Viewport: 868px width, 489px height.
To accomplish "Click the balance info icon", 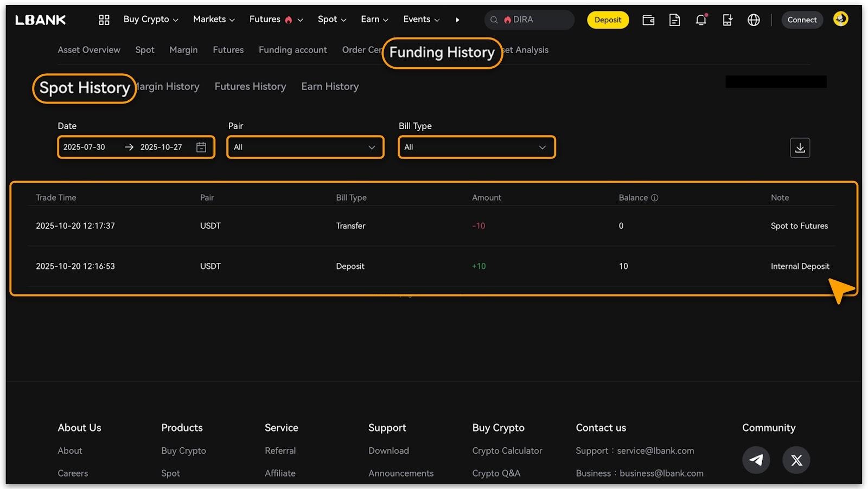I will [654, 198].
